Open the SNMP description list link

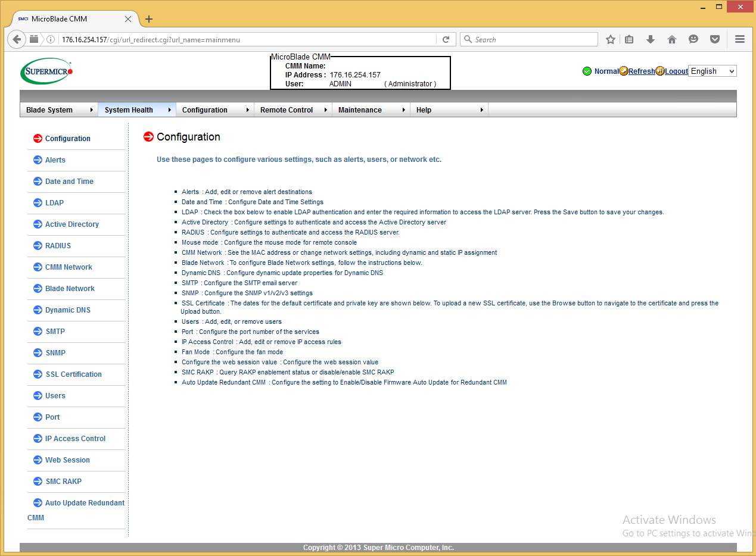point(190,293)
